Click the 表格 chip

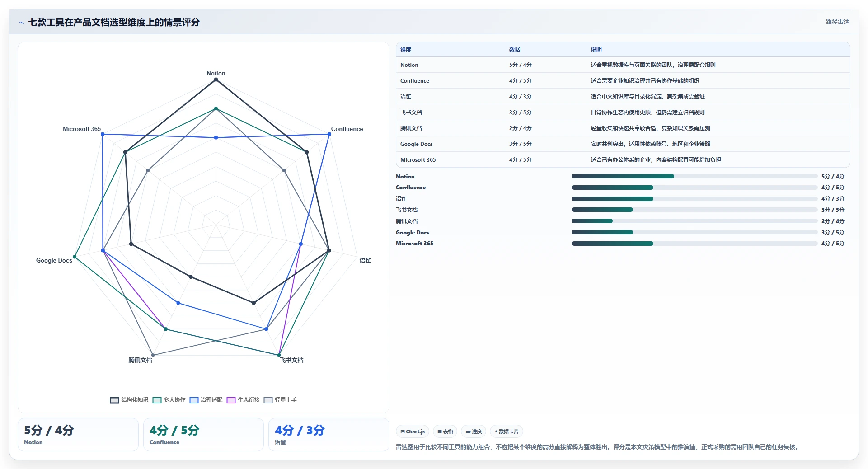click(x=445, y=431)
